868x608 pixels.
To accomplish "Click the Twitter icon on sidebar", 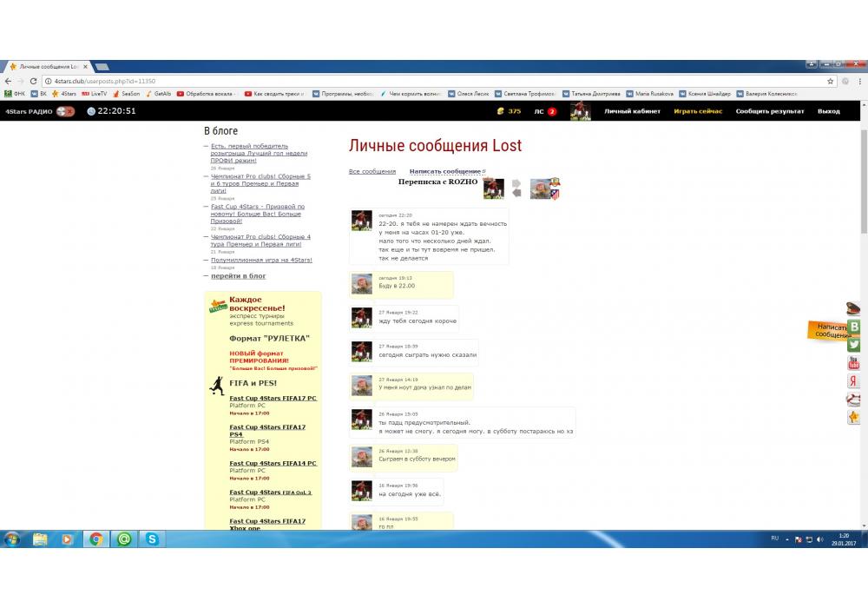I will click(x=853, y=345).
